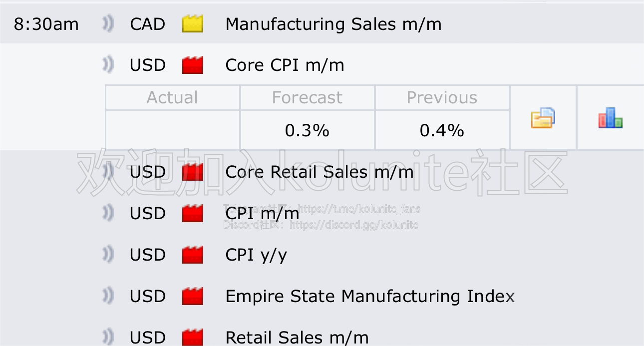Click the red impact icon for CPI y/y
The height and width of the screenshot is (346, 644).
[x=193, y=255]
